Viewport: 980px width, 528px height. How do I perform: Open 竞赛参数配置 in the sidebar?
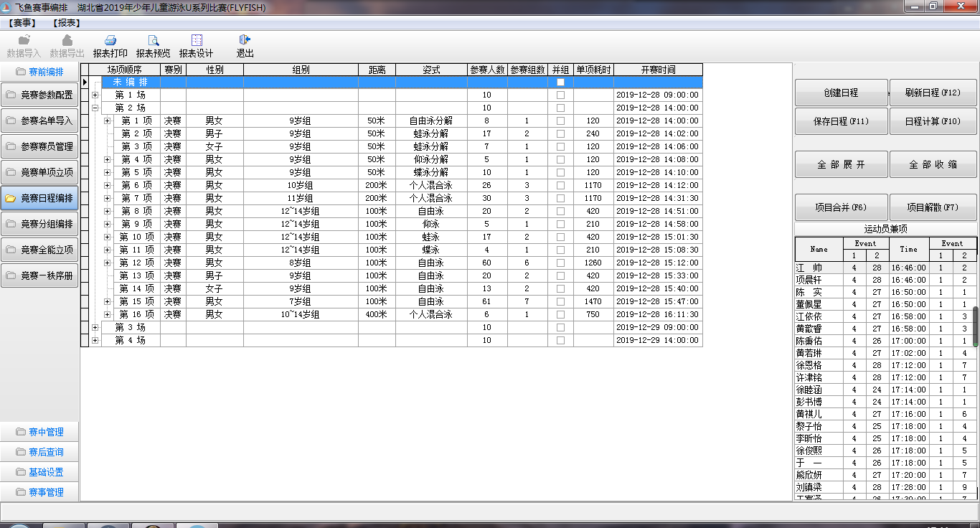(39, 95)
